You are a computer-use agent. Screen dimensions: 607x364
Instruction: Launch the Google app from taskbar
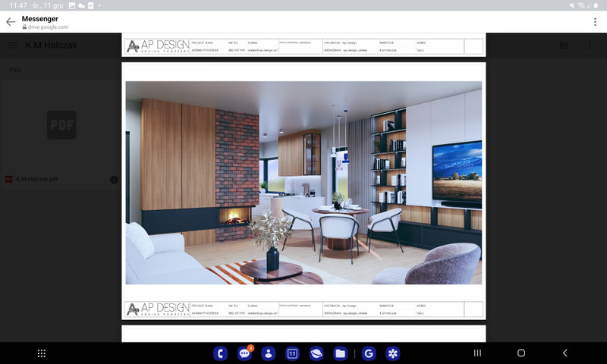point(369,353)
